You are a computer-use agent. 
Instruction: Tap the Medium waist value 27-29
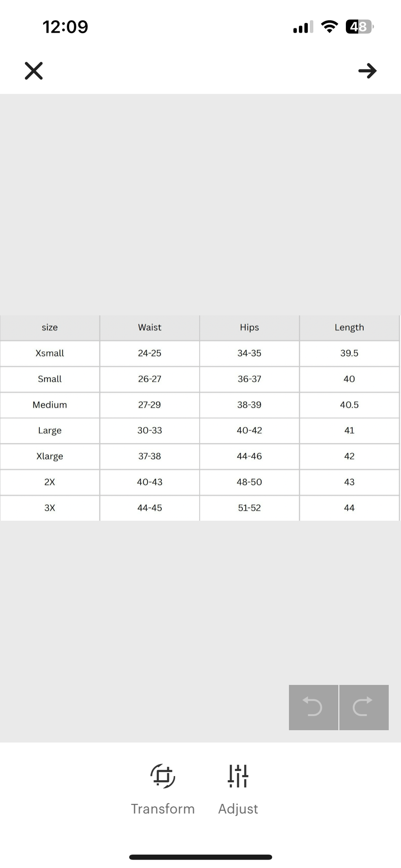(x=150, y=405)
